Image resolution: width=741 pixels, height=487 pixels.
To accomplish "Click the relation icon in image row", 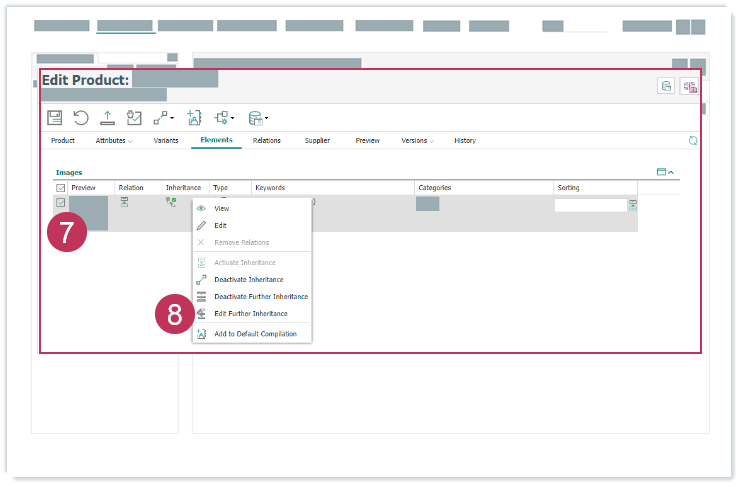I will click(x=125, y=203).
